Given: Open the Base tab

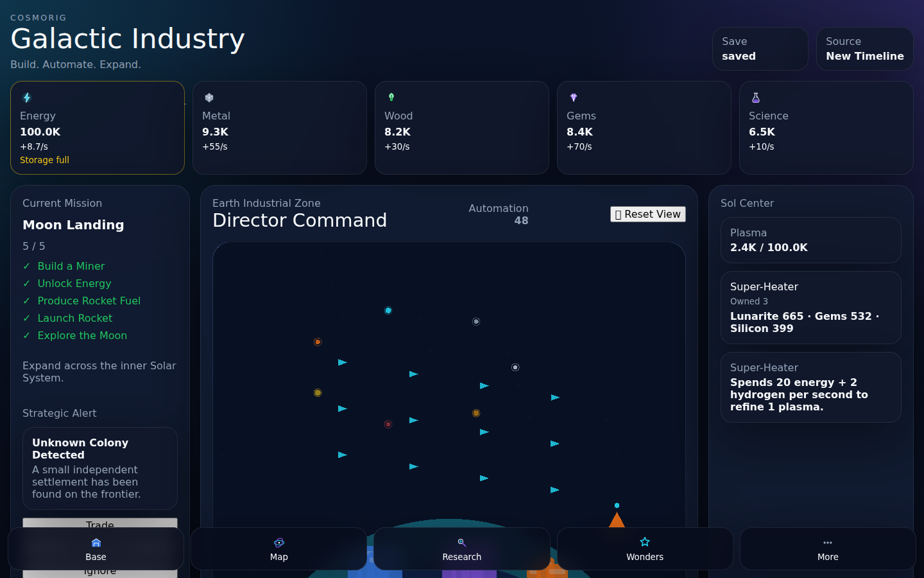Looking at the screenshot, I should (96, 549).
